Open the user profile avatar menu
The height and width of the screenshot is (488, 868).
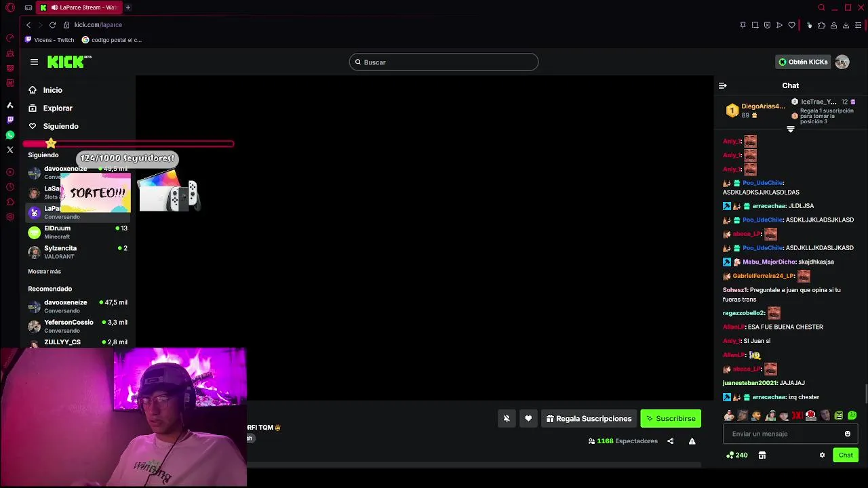coord(842,62)
